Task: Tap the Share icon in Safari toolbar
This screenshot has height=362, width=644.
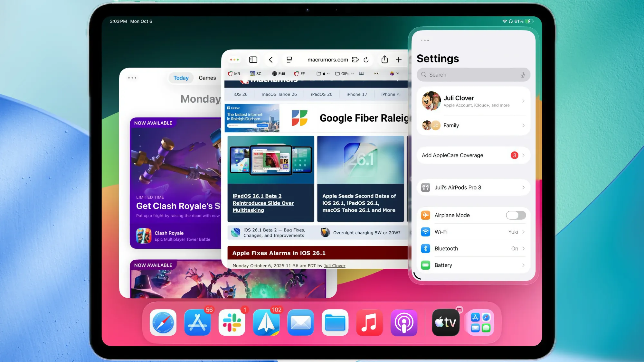Action: tap(384, 60)
